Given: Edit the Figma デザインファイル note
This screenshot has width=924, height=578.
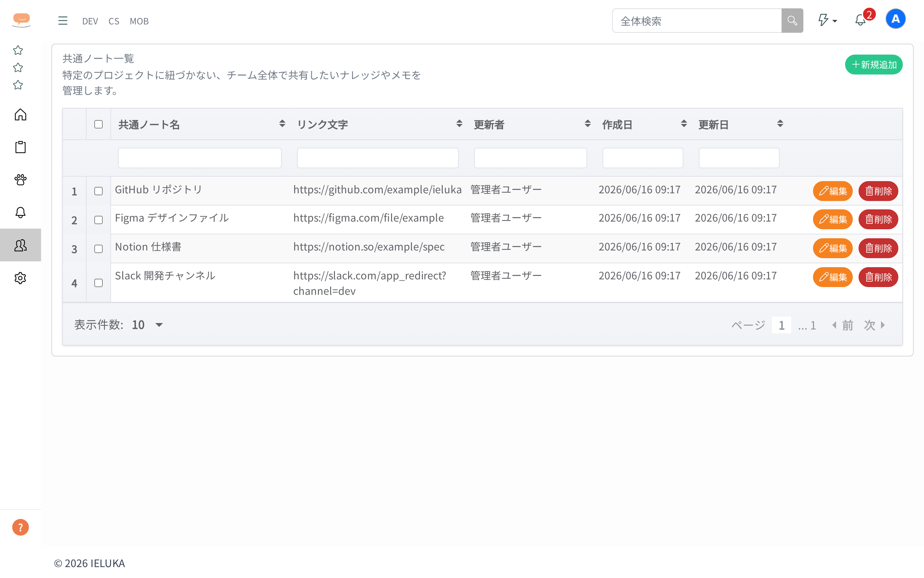Looking at the screenshot, I should [833, 219].
